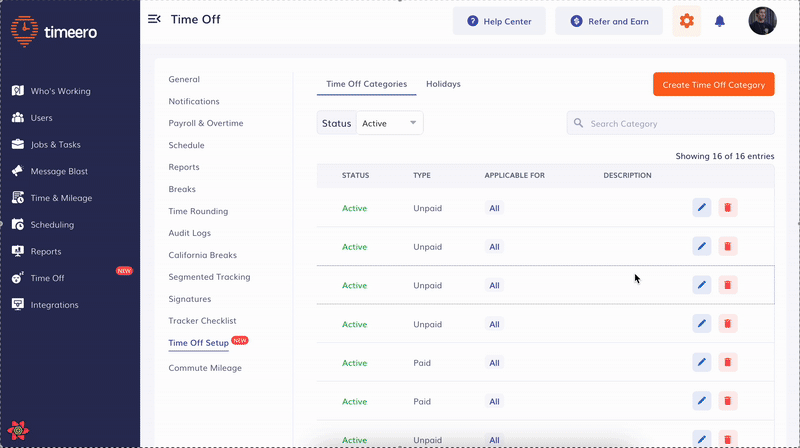The height and width of the screenshot is (448, 800).
Task: Open Jobs & Tasks in the sidebar
Action: 46,144
